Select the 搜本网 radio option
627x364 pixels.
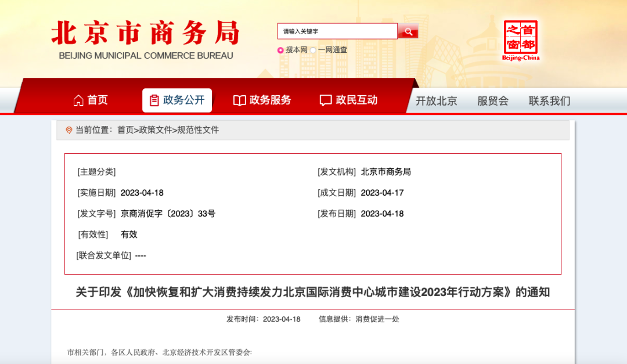tap(280, 50)
